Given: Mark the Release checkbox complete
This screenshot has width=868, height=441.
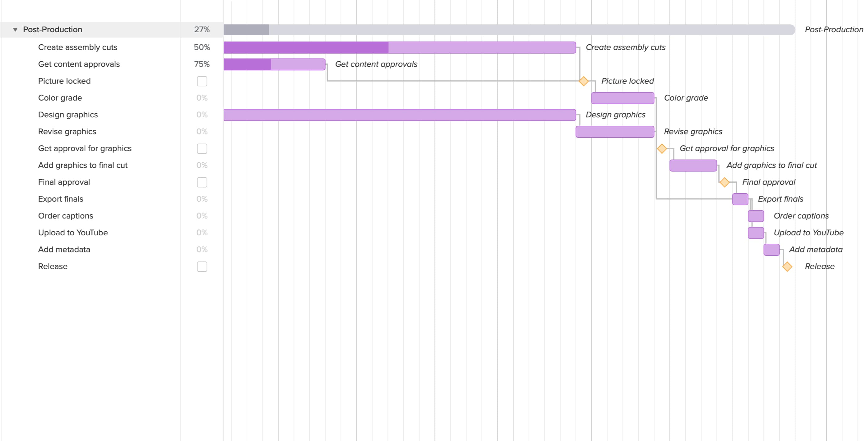Looking at the screenshot, I should point(202,267).
